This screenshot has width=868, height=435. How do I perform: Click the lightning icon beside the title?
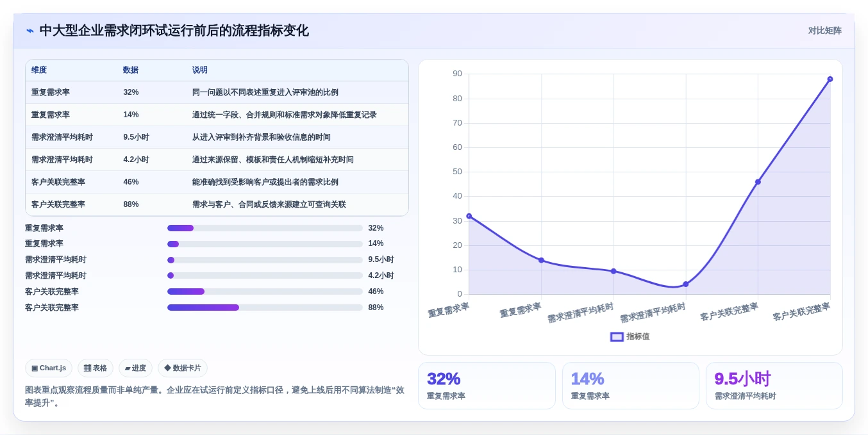point(30,31)
